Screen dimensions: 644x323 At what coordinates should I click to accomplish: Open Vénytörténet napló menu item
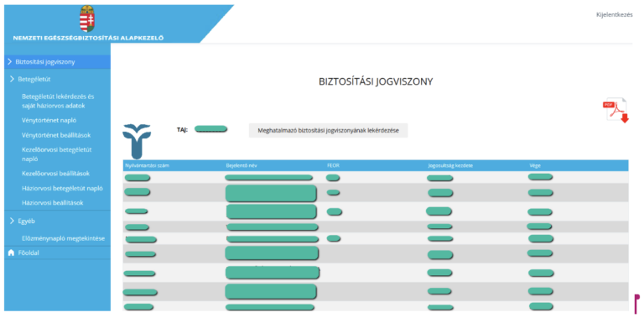click(49, 121)
